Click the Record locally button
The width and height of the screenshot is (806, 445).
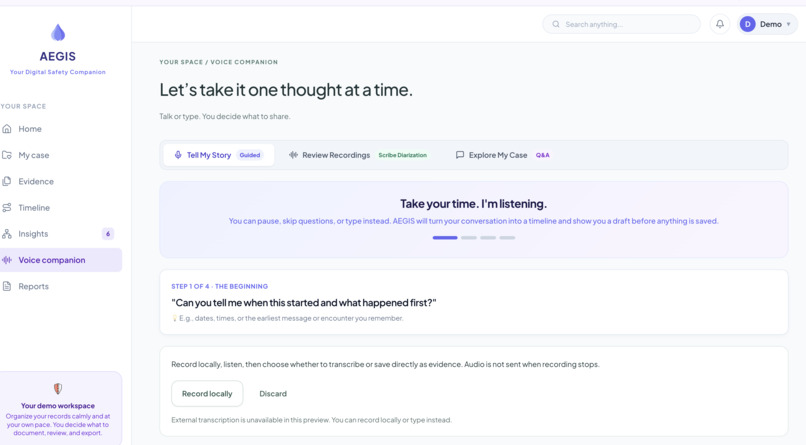(207, 394)
